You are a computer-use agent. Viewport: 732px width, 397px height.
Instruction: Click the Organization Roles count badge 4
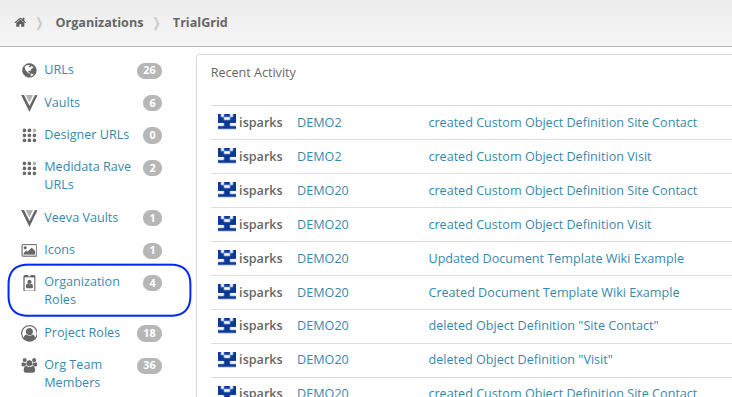(152, 283)
